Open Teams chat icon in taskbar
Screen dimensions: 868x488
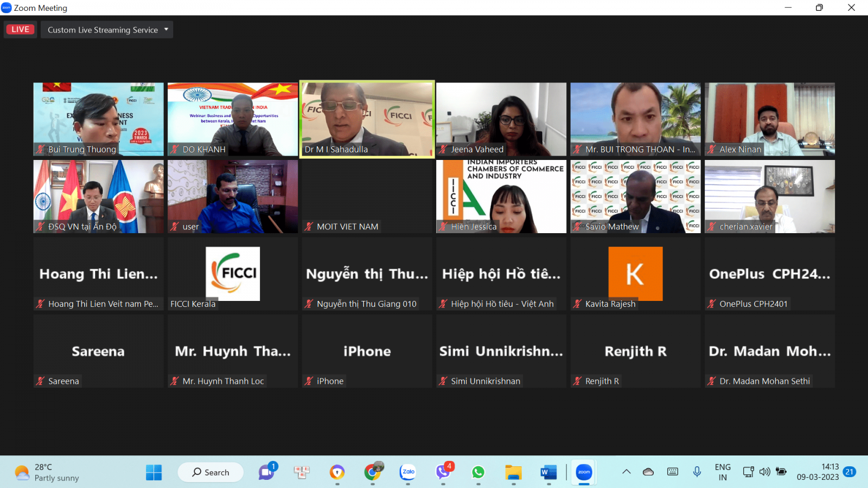[266, 472]
